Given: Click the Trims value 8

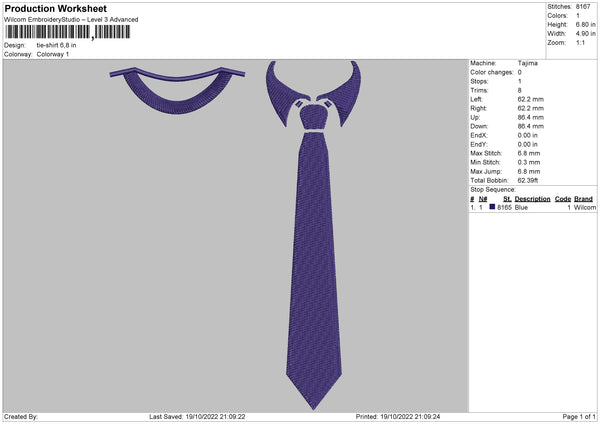Looking at the screenshot, I should coord(519,90).
